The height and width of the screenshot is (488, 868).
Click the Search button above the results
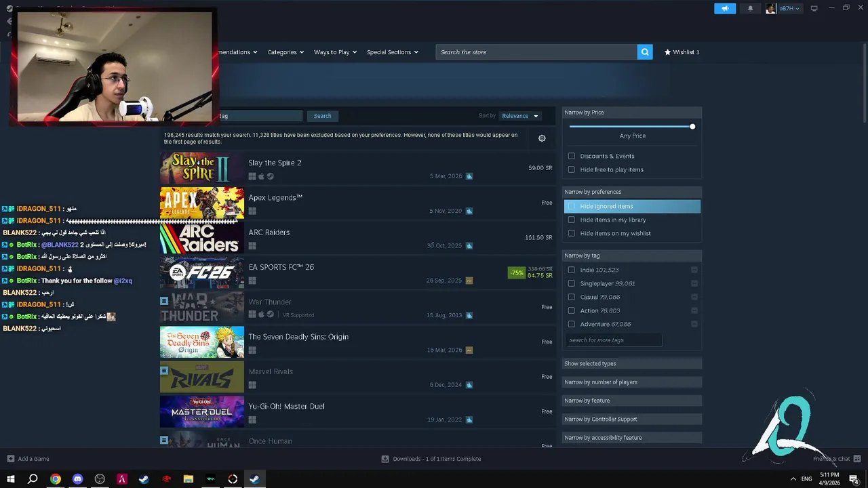pyautogui.click(x=322, y=116)
